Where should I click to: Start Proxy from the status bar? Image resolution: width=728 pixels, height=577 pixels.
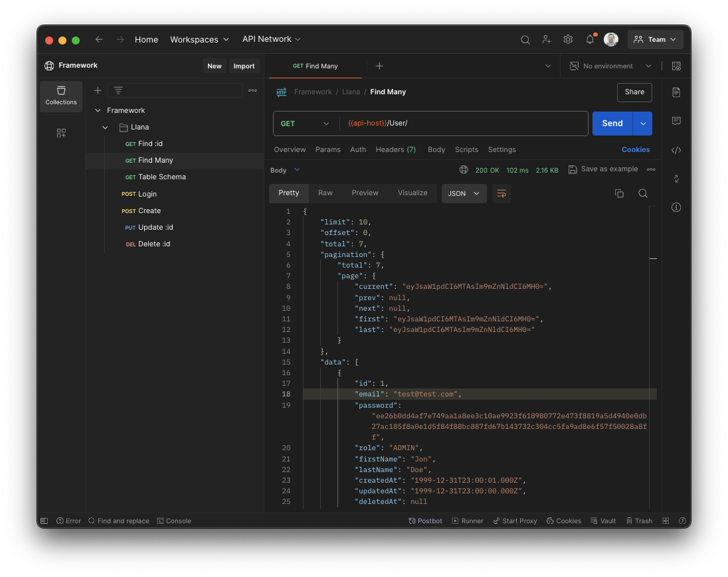coord(515,521)
